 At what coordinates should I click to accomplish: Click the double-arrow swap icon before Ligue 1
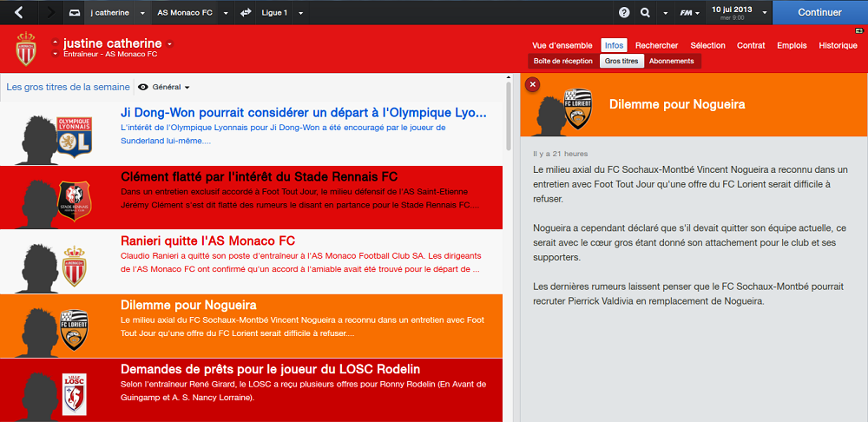click(246, 13)
